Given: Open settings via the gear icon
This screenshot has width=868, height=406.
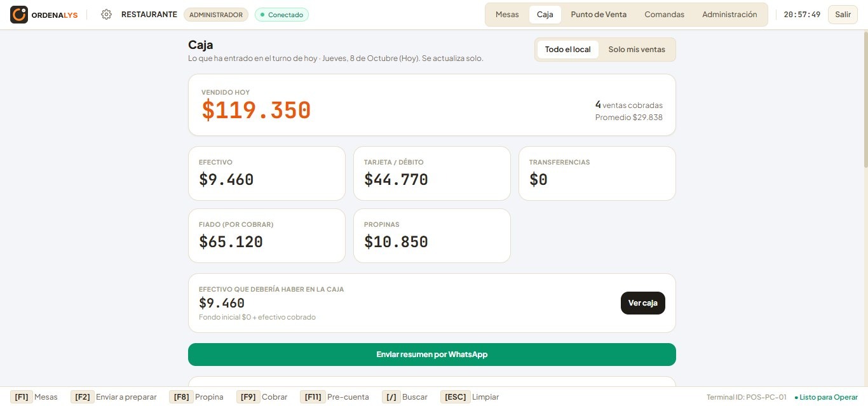Looking at the screenshot, I should 107,15.
